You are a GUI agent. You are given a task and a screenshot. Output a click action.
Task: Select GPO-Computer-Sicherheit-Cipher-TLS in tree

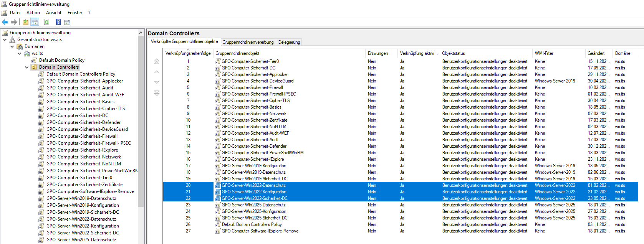86,109
